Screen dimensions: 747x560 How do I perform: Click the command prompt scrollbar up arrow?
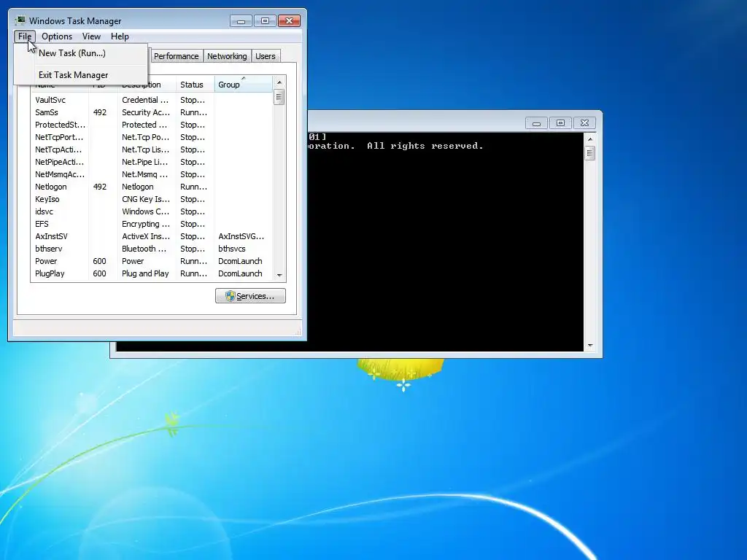click(589, 139)
